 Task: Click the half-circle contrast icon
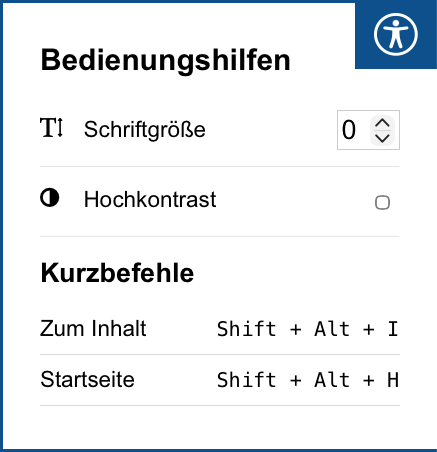(x=50, y=198)
